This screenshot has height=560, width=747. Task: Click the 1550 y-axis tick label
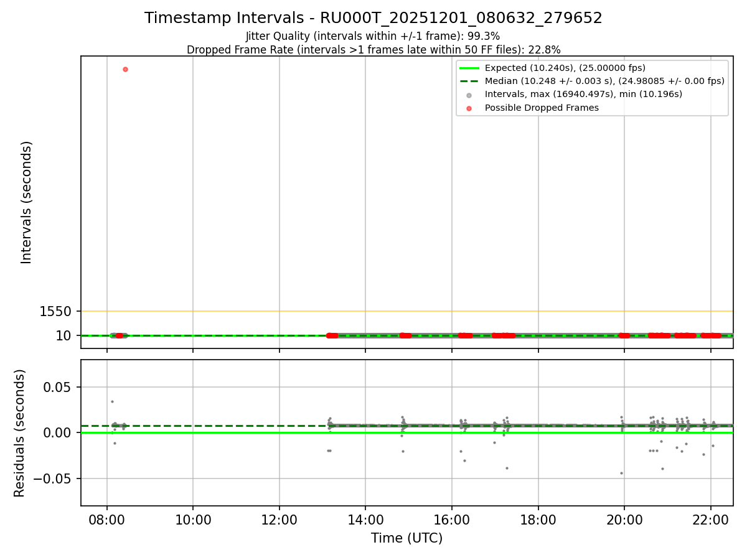55,311
